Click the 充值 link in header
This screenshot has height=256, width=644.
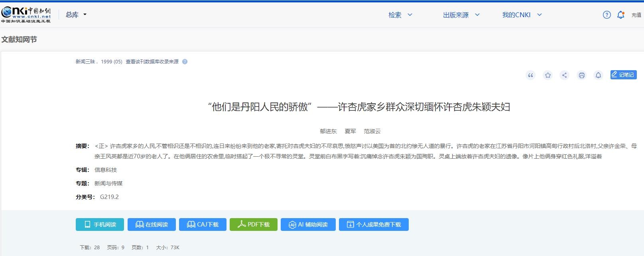point(636,15)
